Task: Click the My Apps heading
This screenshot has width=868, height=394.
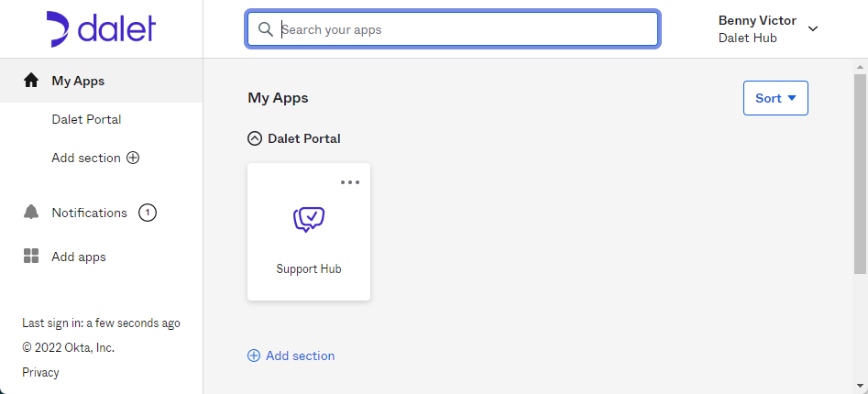Action: click(278, 98)
